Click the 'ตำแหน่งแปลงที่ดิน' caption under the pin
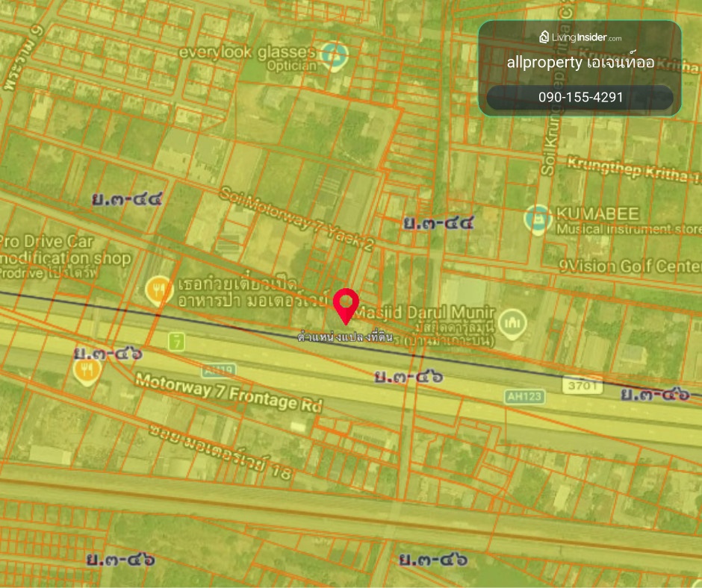 tap(346, 337)
